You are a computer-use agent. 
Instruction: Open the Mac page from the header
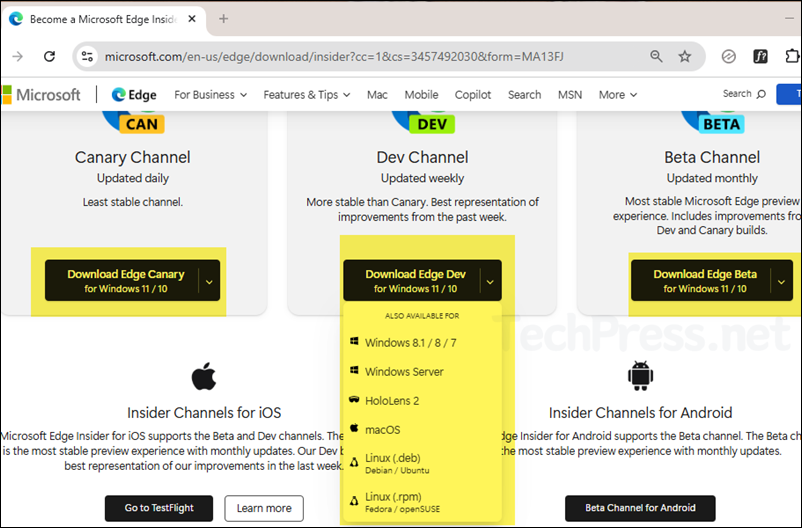pos(377,95)
